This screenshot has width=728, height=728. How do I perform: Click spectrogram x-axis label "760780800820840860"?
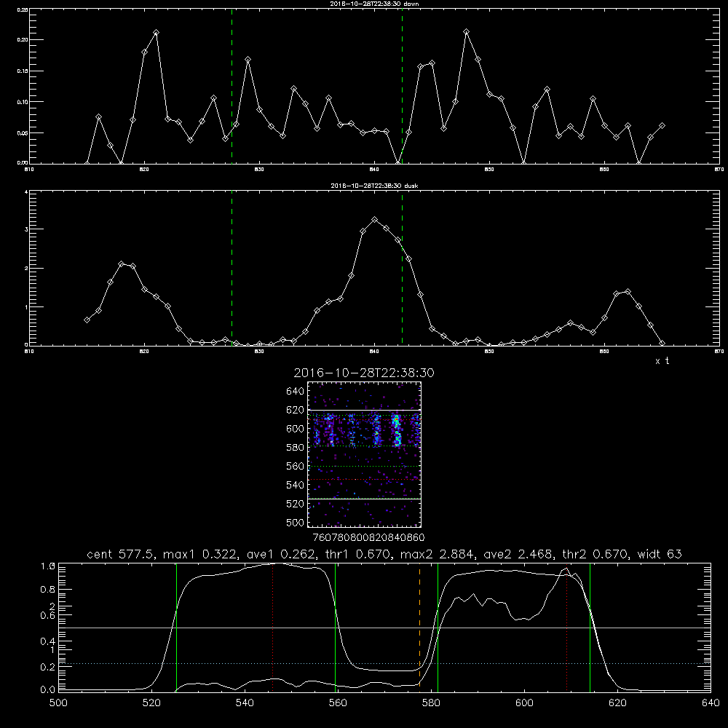[369, 538]
